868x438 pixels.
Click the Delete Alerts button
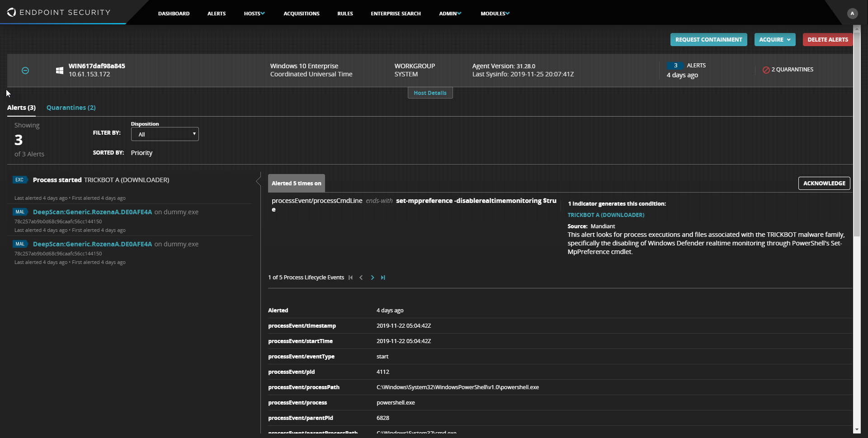pyautogui.click(x=828, y=40)
